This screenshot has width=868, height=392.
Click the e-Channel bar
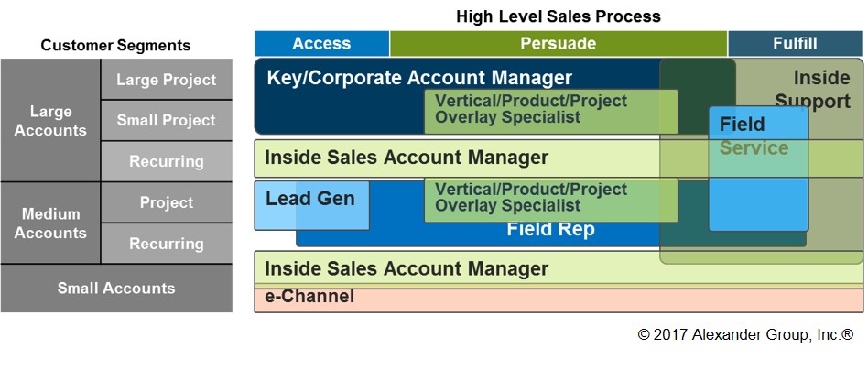pos(558,299)
